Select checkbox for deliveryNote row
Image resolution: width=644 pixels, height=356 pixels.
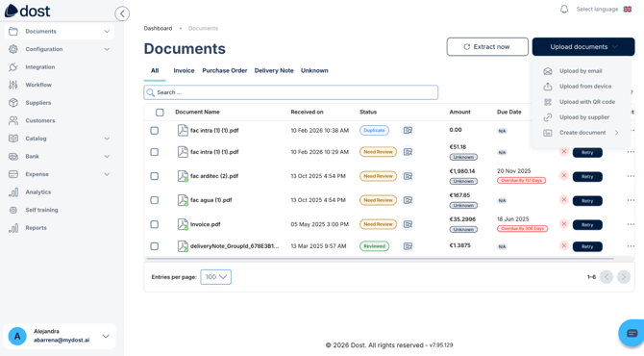click(x=155, y=246)
